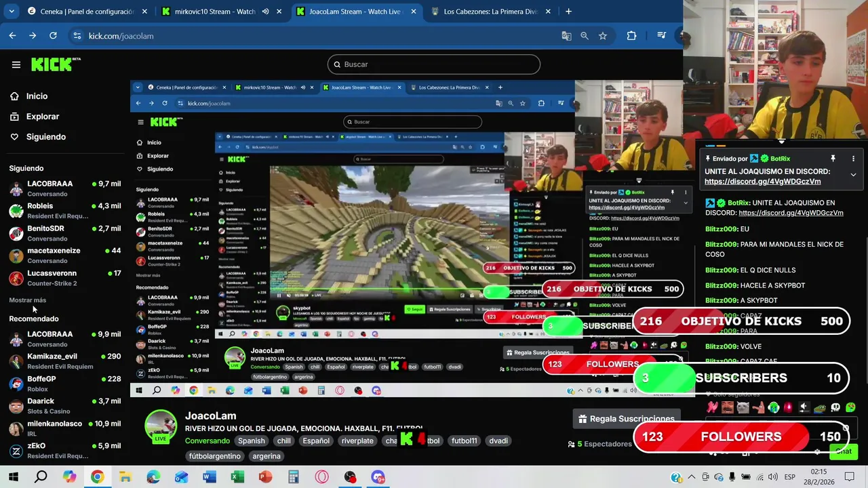The width and height of the screenshot is (868, 488).
Task: Open Calculator from the taskbar
Action: [293, 477]
